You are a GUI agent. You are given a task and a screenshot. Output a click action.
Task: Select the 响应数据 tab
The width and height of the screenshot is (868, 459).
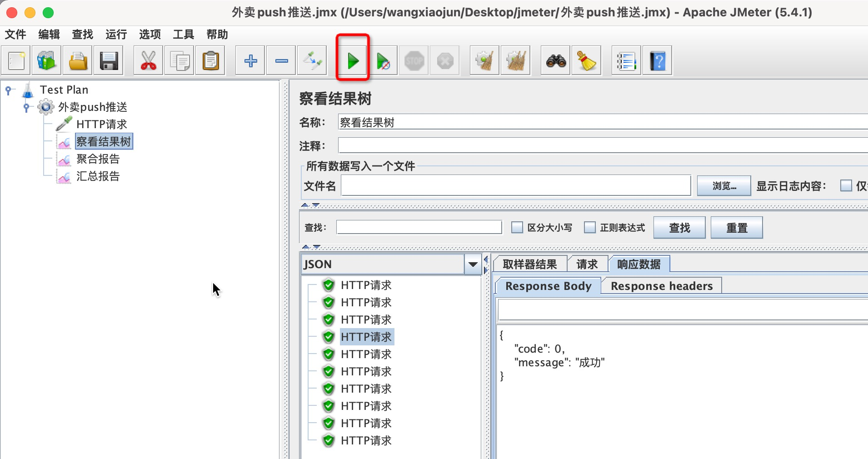point(639,264)
